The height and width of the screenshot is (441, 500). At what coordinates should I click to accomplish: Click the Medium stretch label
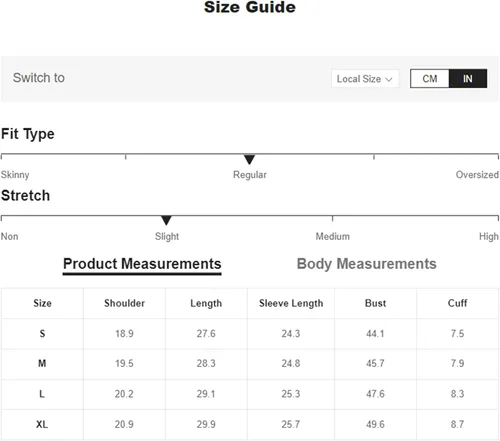click(x=333, y=236)
